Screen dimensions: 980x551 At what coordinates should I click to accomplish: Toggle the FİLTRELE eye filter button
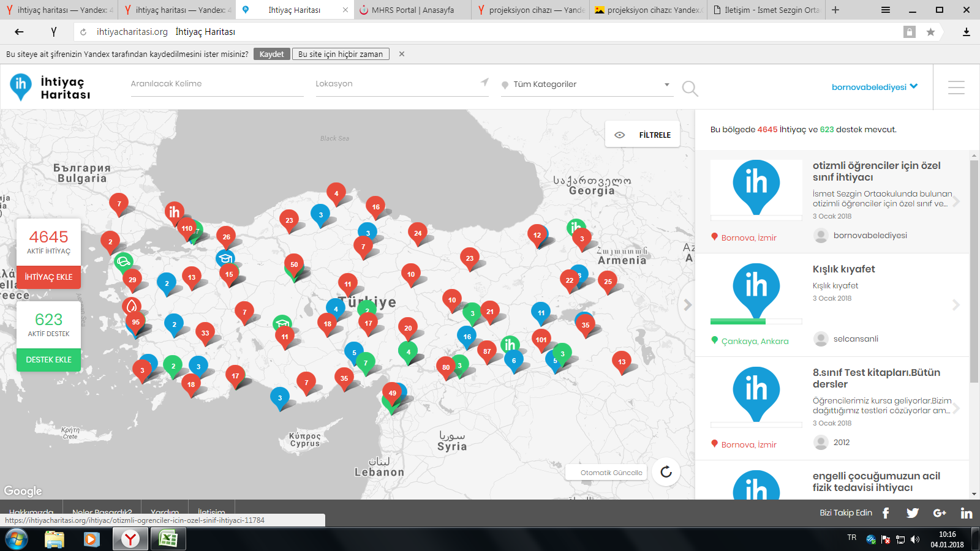(643, 135)
